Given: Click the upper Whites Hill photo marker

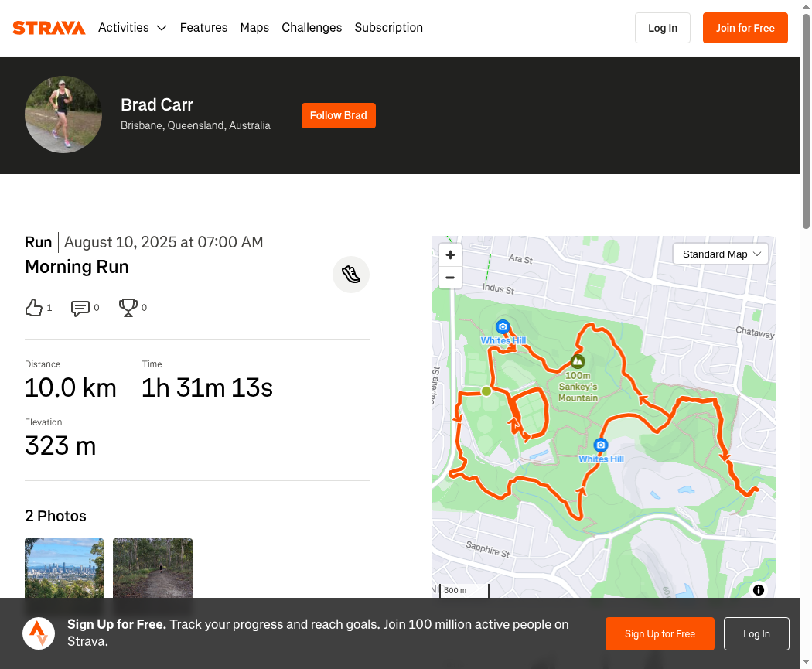Looking at the screenshot, I should 503,326.
